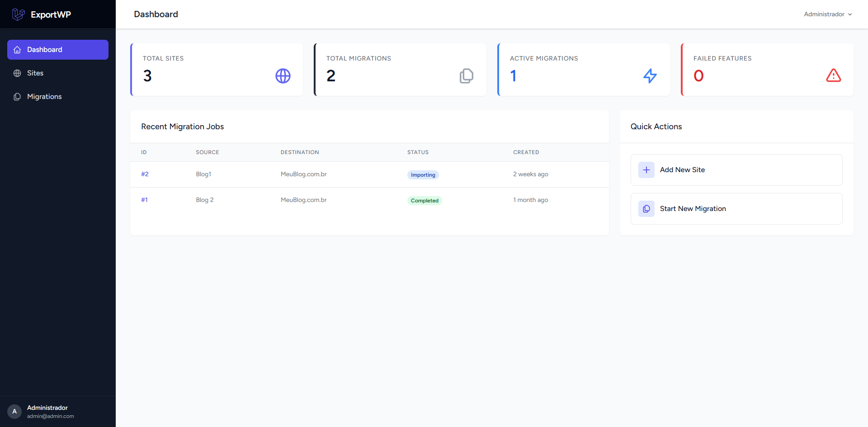The width and height of the screenshot is (868, 427).
Task: Open the Dashboard sidebar menu item
Action: coord(58,50)
